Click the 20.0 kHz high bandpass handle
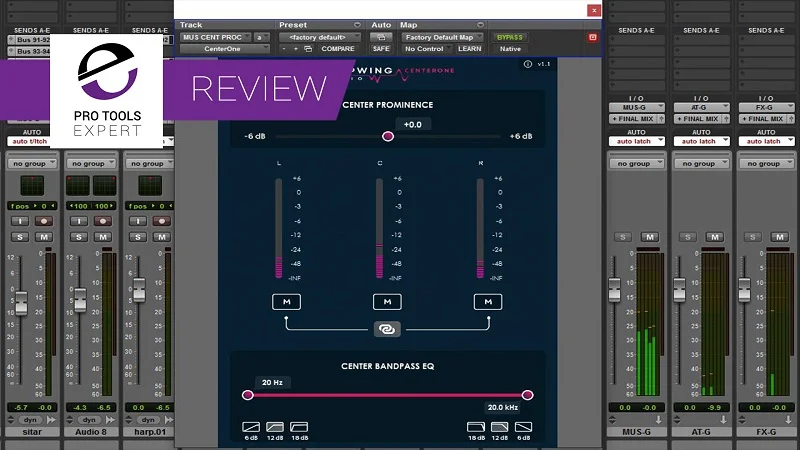This screenshot has height=450, width=800. coord(528,395)
